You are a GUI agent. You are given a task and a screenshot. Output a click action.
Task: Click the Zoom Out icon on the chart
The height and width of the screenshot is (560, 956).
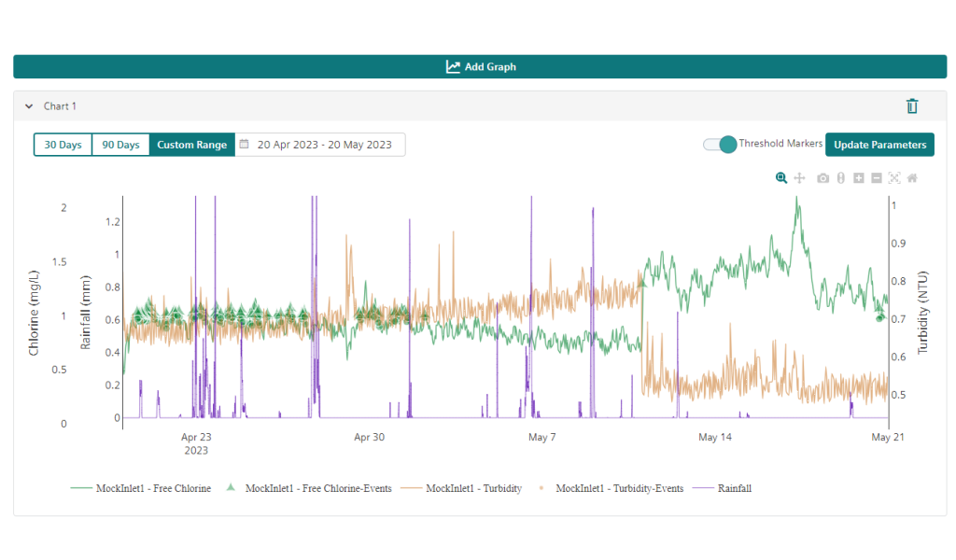click(x=876, y=177)
